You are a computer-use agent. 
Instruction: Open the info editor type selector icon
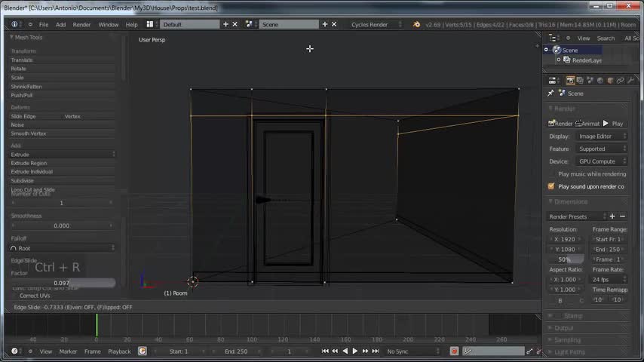coord(14,24)
